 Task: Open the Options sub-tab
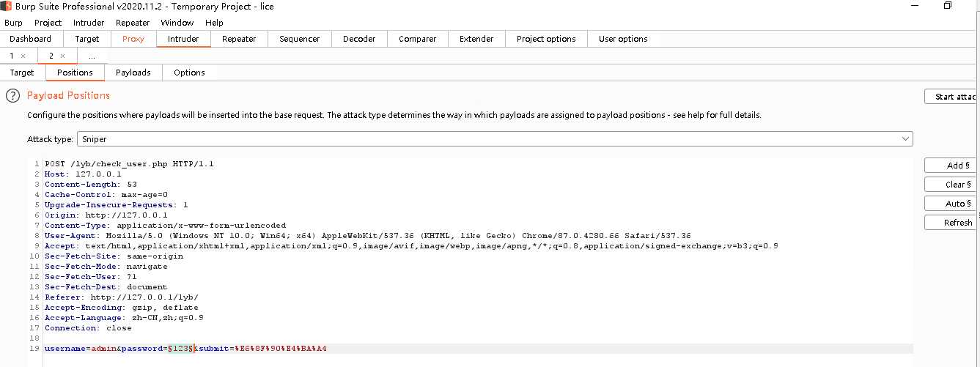189,73
